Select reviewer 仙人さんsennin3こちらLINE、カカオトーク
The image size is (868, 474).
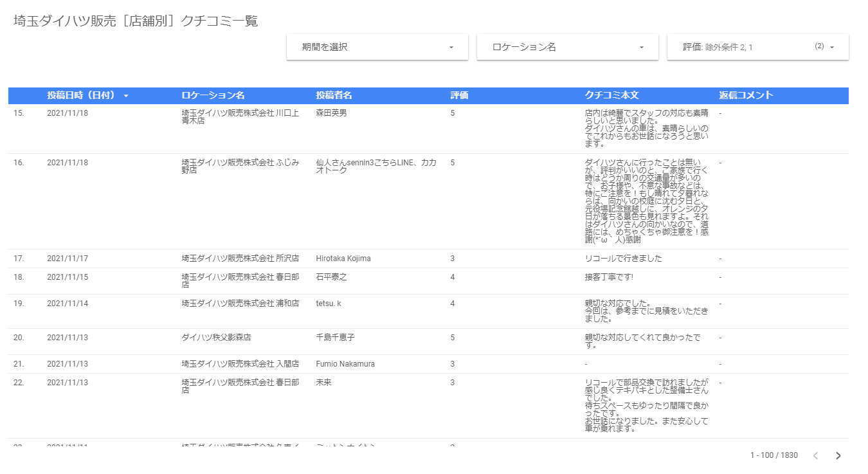coord(376,167)
